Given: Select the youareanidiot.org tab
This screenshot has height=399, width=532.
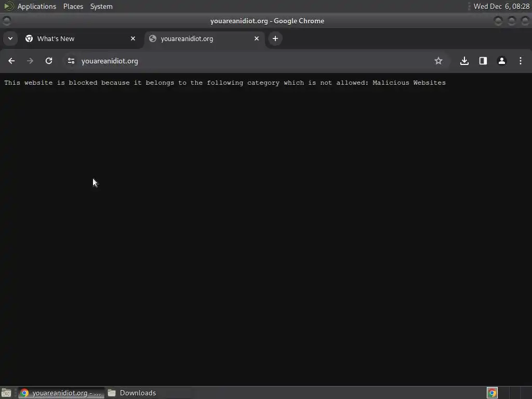Looking at the screenshot, I should click(x=205, y=38).
